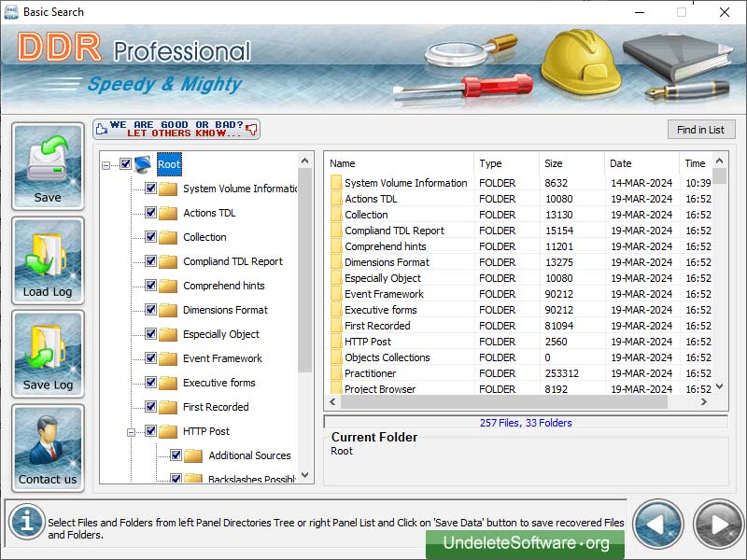Screen dimensions: 747x560
Task: Toggle the Especially Object checkbox
Action: (x=150, y=334)
